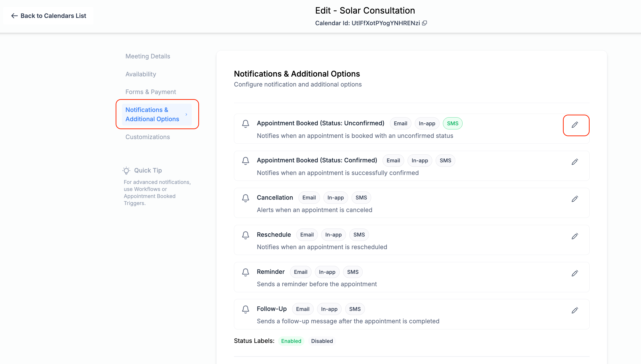Open the Availability section
Screen dimensions: 641x364
pos(141,74)
